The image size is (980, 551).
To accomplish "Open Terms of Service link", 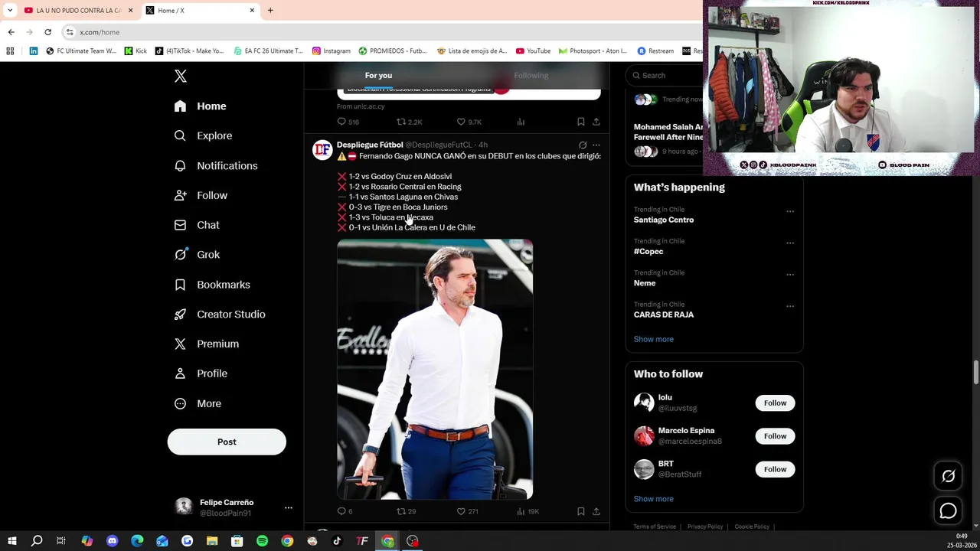I will pyautogui.click(x=655, y=527).
